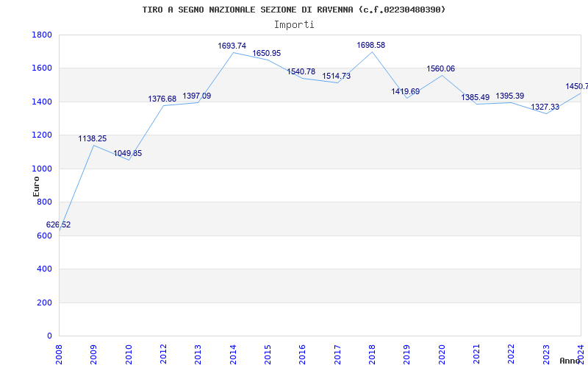Click y-axis tick 400
The width and height of the screenshot is (588, 368).
coord(44,269)
